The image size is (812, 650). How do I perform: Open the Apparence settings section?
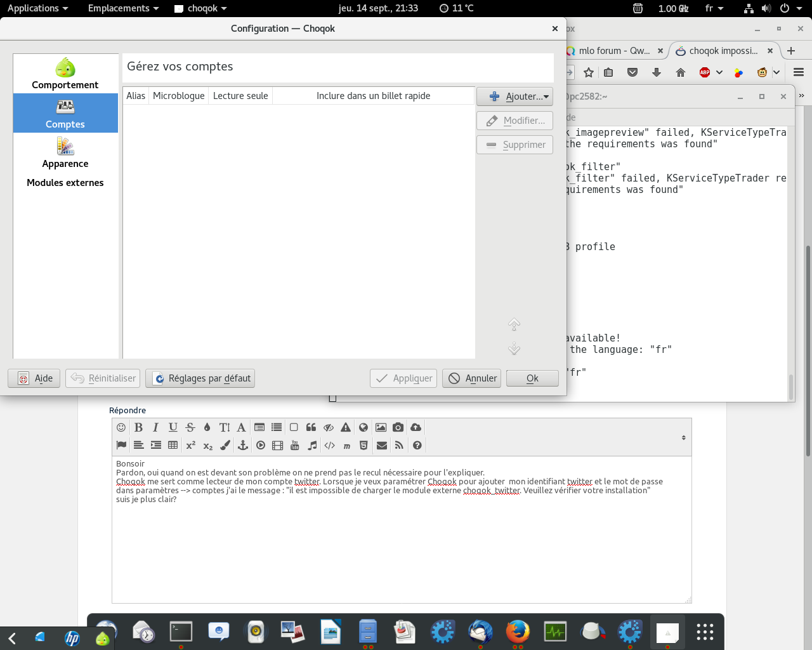pyautogui.click(x=65, y=152)
